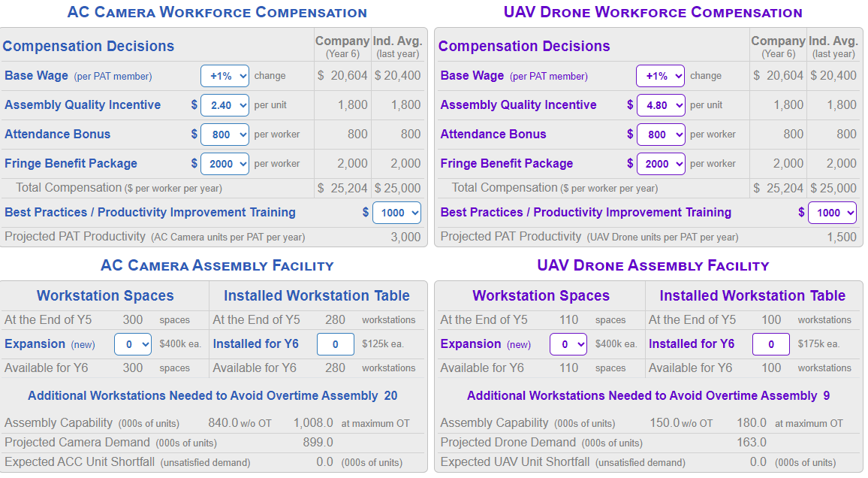The width and height of the screenshot is (868, 478).
Task: Click AC Camera Installed Workstation Table heading
Action: tap(317, 296)
